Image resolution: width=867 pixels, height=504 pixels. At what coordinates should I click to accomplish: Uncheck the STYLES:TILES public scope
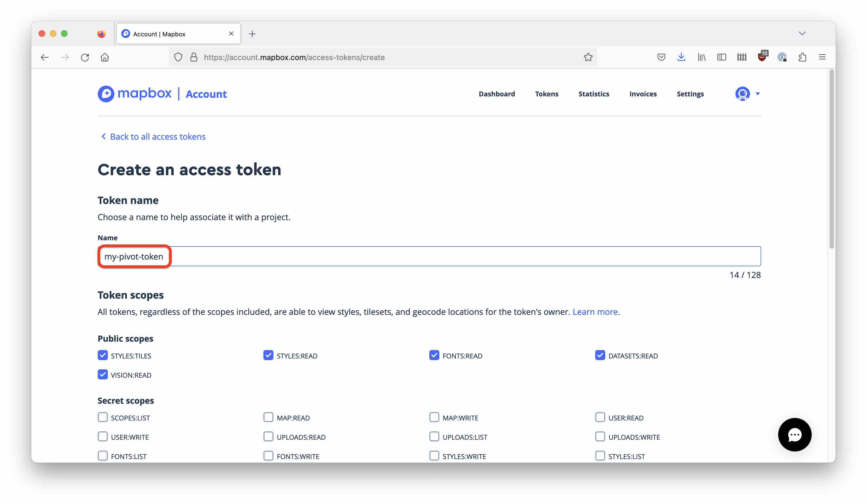coord(103,355)
